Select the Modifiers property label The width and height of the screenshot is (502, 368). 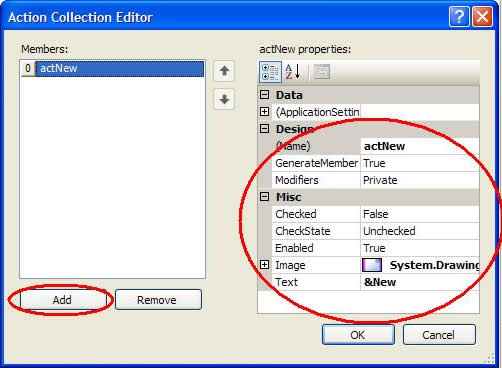(x=316, y=180)
